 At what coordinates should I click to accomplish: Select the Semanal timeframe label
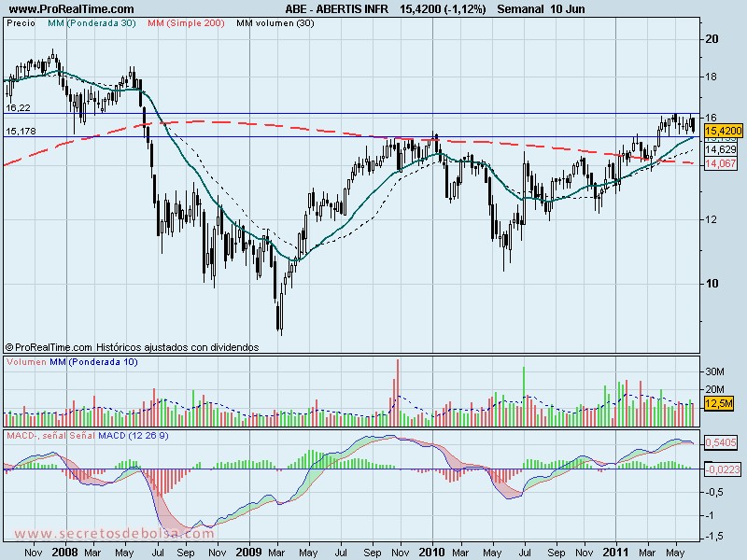pos(520,8)
